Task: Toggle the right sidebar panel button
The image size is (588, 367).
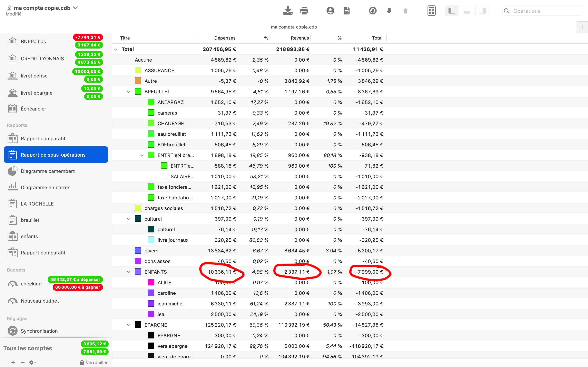Action: tap(482, 11)
